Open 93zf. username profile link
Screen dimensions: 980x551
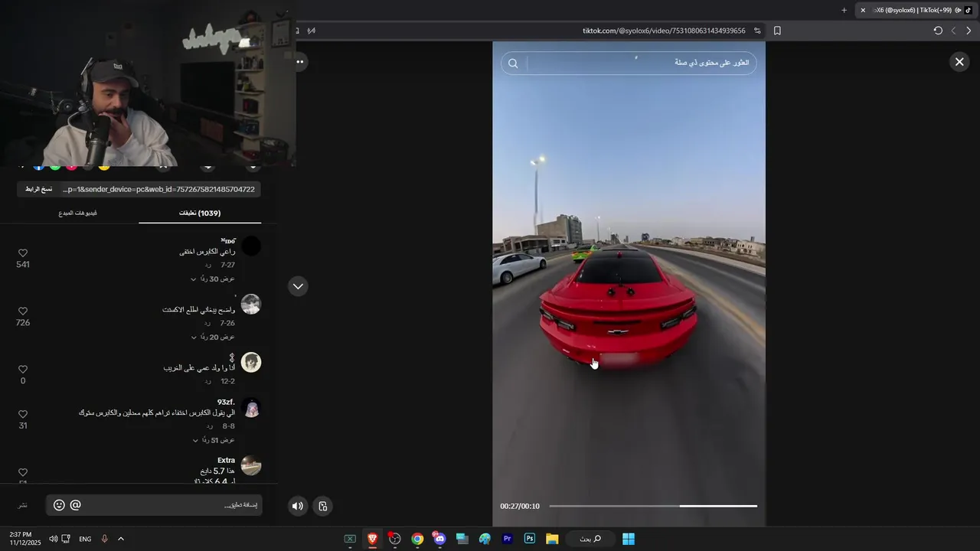226,402
